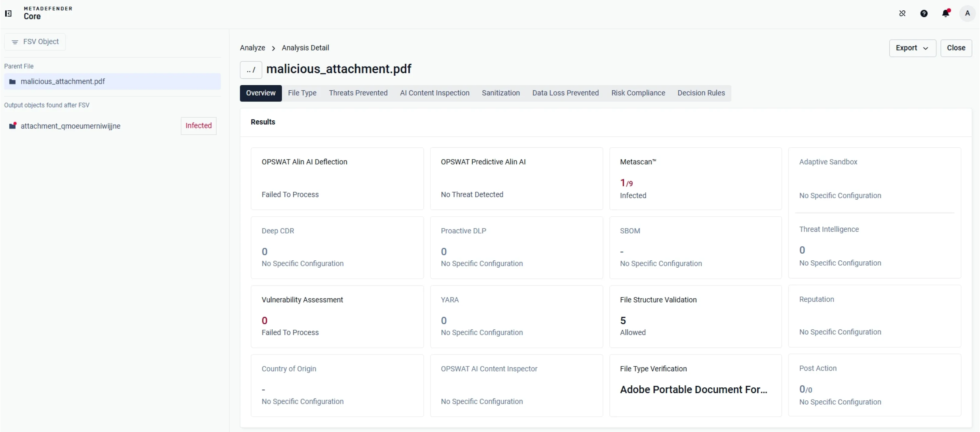Click the 'Adobe Portable Document For...' value
Screen dimensions: 980x432
[x=693, y=389]
